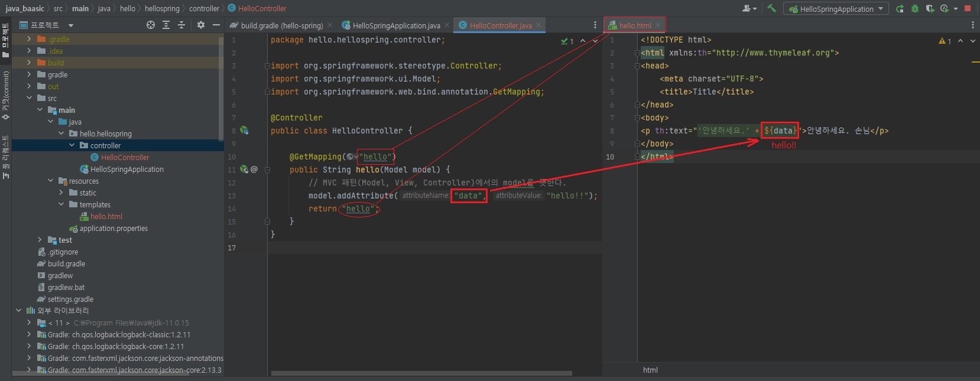Image resolution: width=980 pixels, height=381 pixels.
Task: Close the HelloController.java tab
Action: click(538, 25)
